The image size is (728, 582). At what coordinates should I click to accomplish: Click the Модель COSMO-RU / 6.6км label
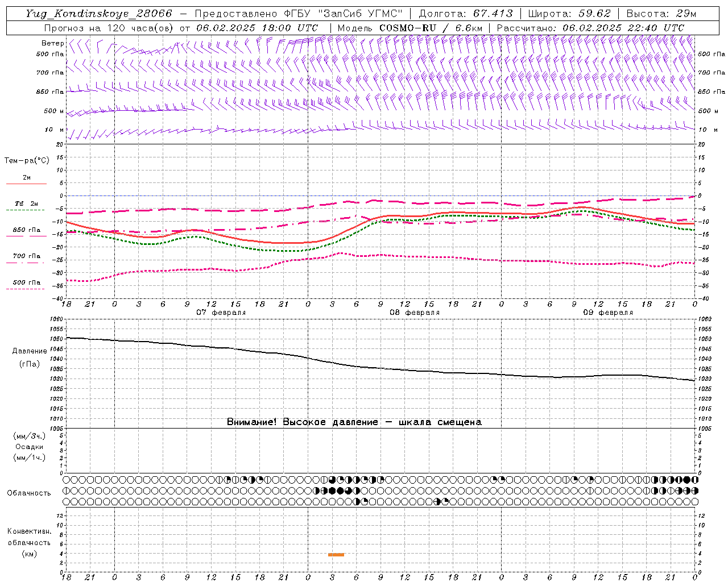click(x=409, y=28)
